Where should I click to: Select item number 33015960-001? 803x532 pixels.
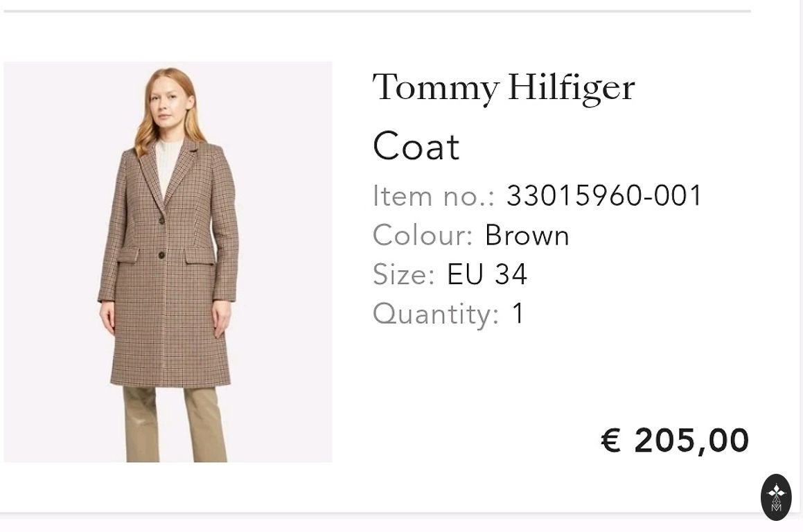point(604,195)
